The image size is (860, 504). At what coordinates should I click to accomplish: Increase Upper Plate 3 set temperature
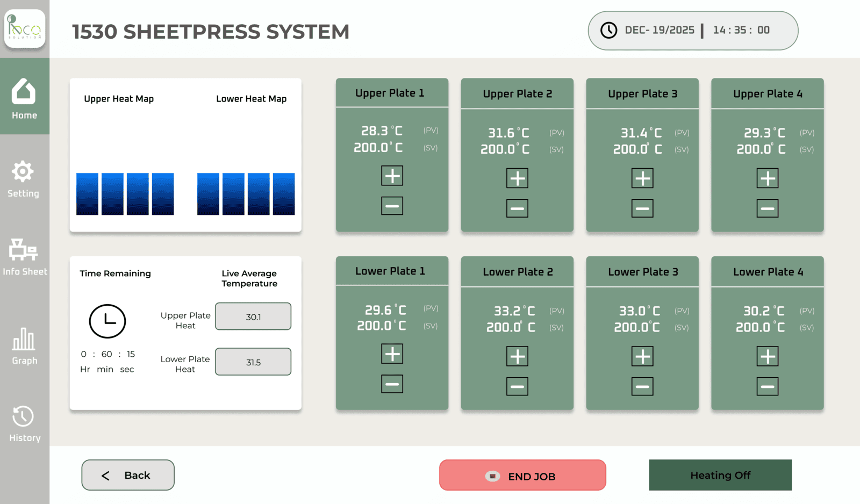642,178
